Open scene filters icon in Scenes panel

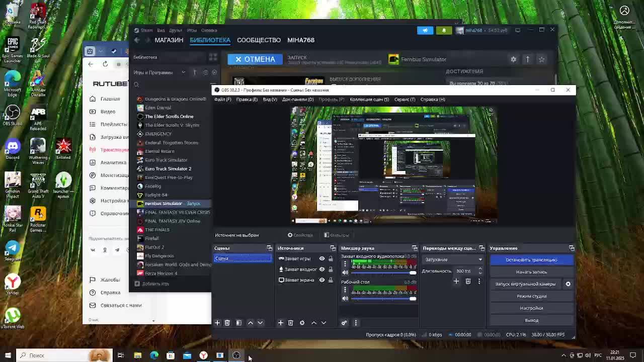coord(239,323)
